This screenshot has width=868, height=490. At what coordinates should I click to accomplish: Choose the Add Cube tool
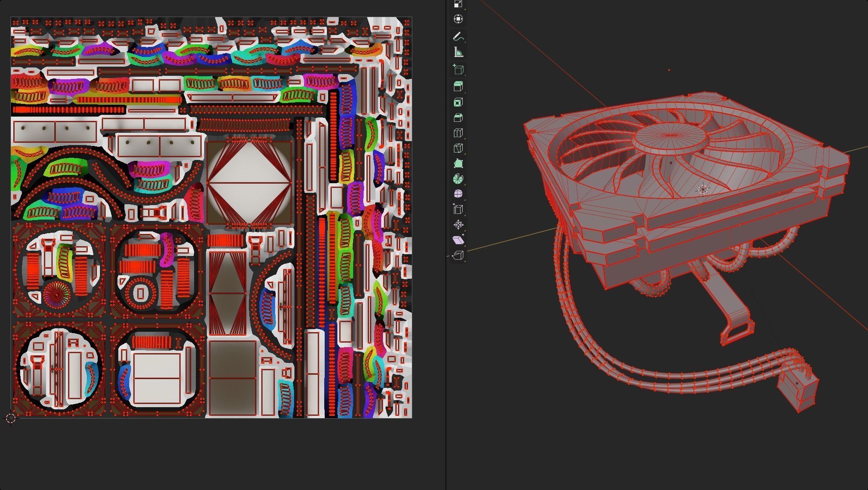click(x=458, y=69)
